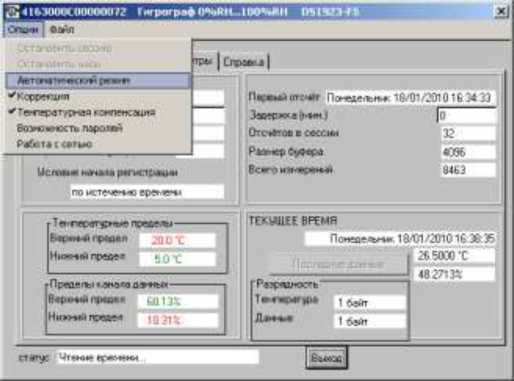Open the Опции menu
Screen dimensions: 514x381
tap(23, 30)
